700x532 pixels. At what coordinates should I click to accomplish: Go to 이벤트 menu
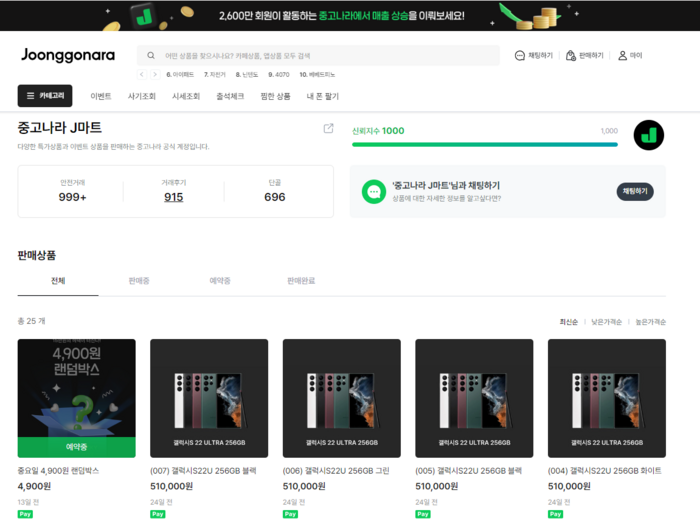(x=101, y=96)
